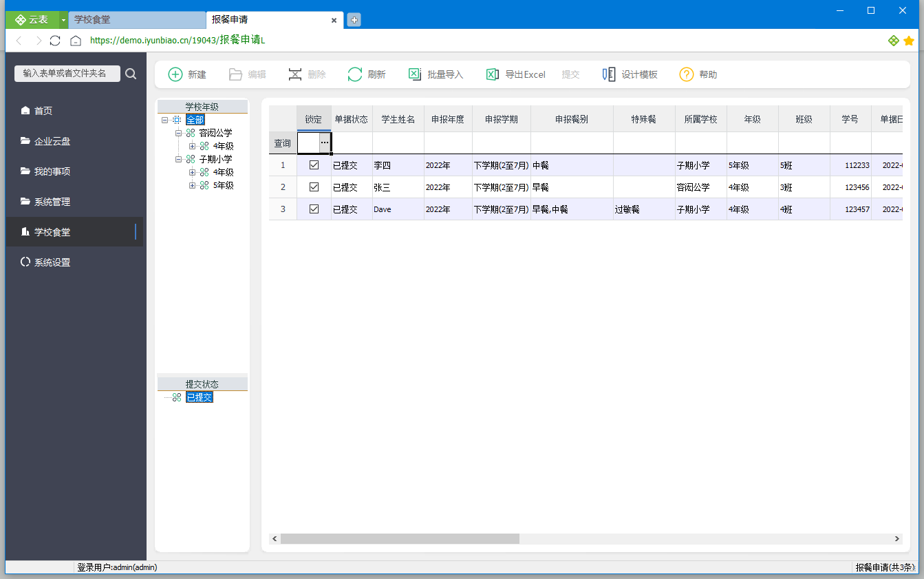924x579 pixels.
Task: Click the horizontal scrollbar thumb
Action: click(x=400, y=539)
